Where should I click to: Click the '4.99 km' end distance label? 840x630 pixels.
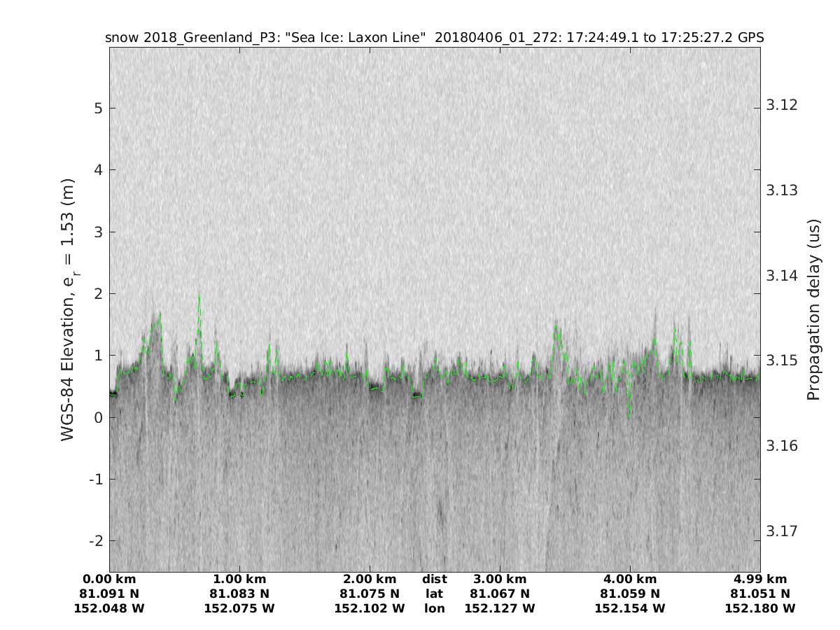pos(760,580)
